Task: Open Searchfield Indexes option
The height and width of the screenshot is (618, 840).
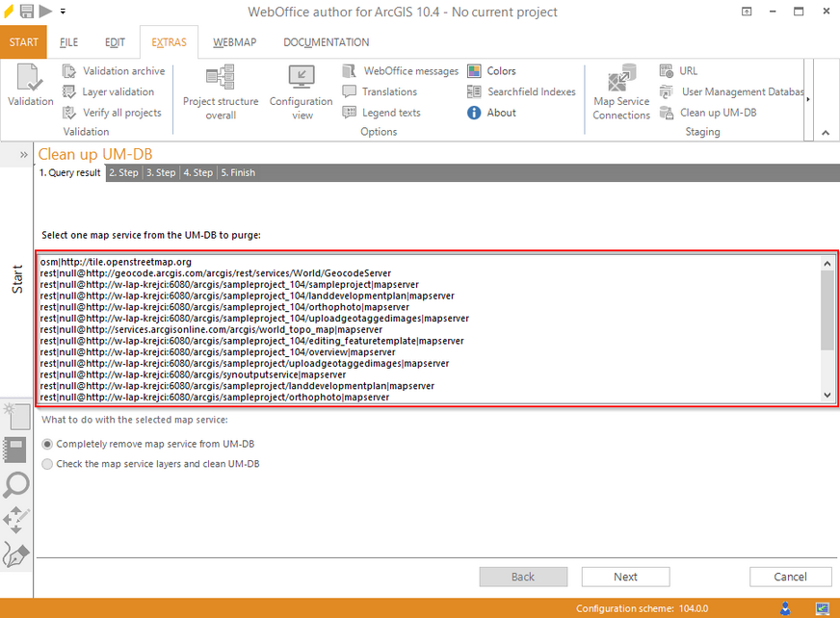Action: (521, 91)
